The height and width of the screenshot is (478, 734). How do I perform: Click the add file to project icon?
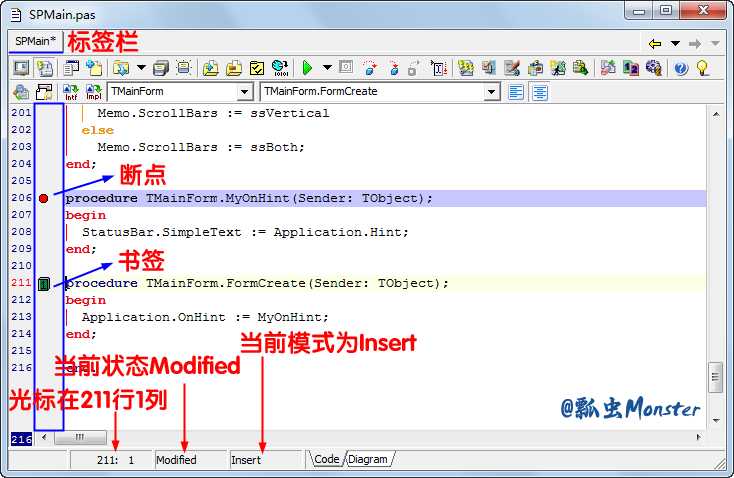[94, 68]
